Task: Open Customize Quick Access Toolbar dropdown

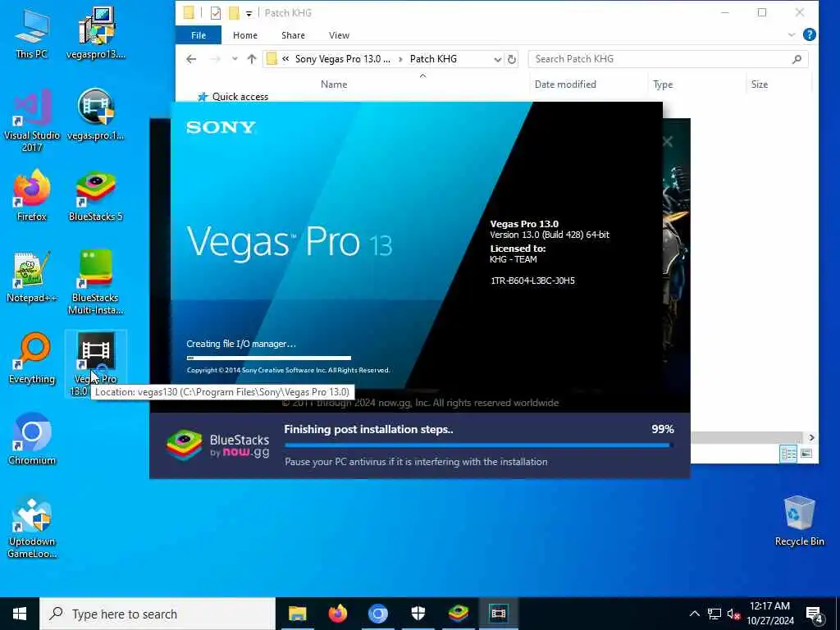Action: (249, 13)
